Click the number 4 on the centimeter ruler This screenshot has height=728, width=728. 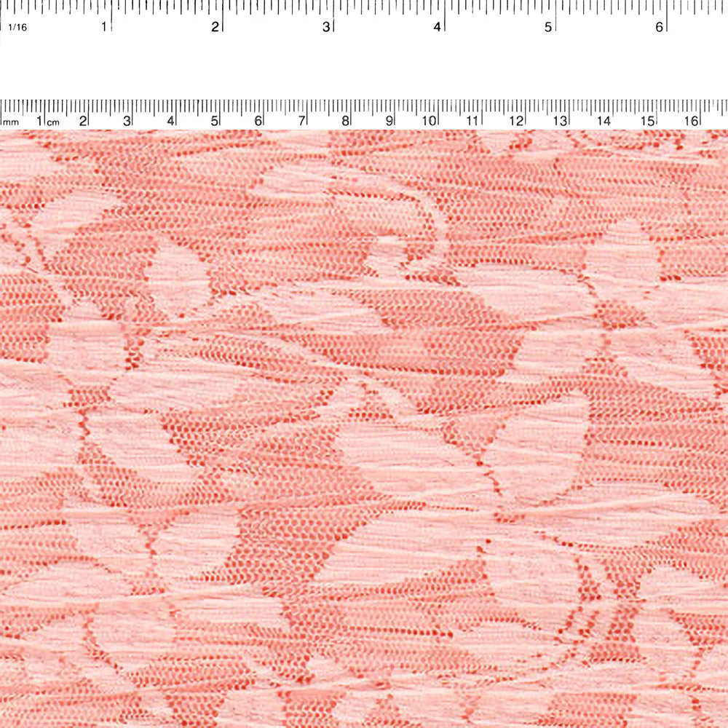click(x=170, y=121)
